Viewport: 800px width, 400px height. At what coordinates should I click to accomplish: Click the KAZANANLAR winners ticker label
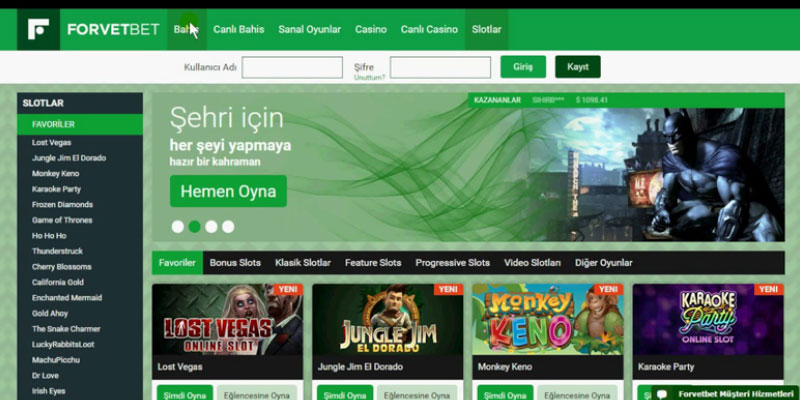pos(497,100)
